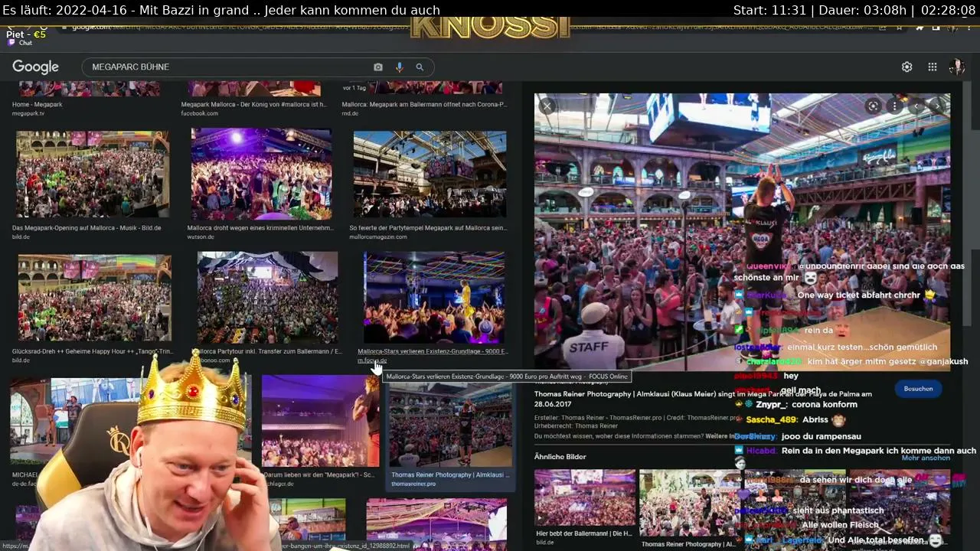Click the Google logo
Image resolution: width=980 pixels, height=551 pixels.
tap(35, 67)
